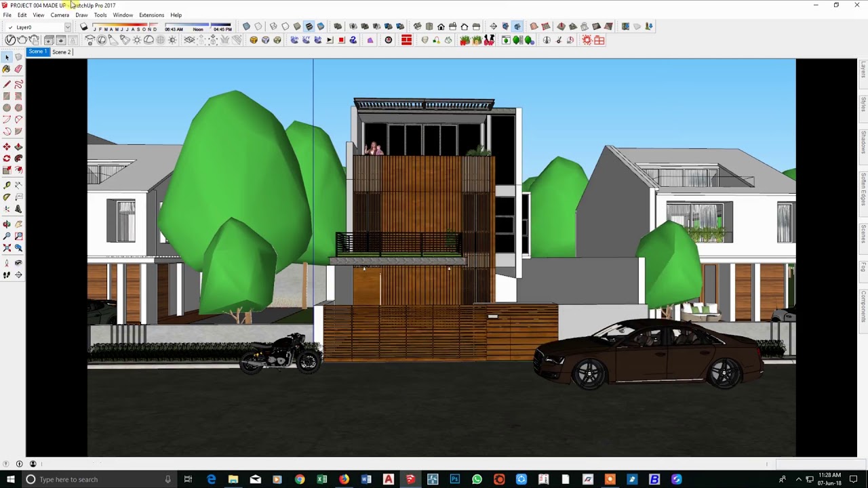Select the Line pencil tool

pyautogui.click(x=7, y=84)
